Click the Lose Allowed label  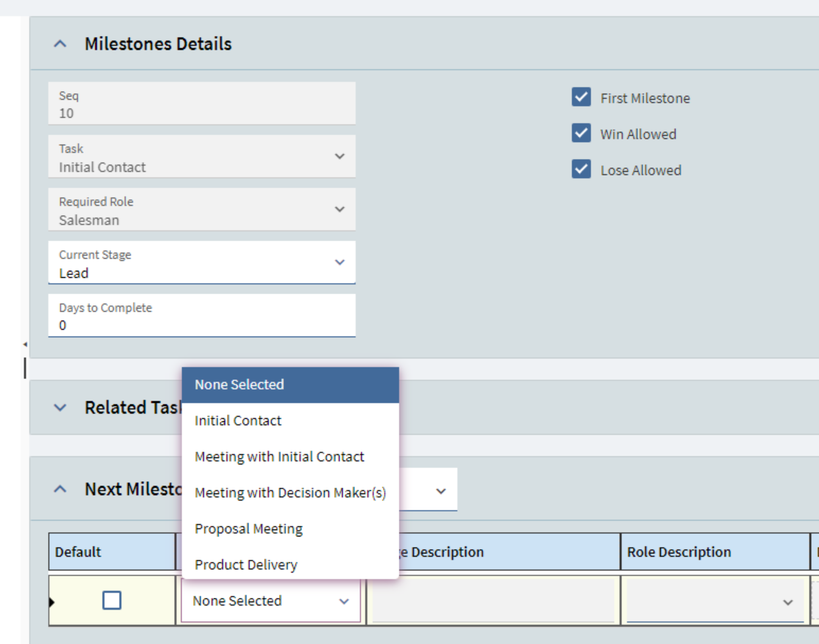coord(641,170)
